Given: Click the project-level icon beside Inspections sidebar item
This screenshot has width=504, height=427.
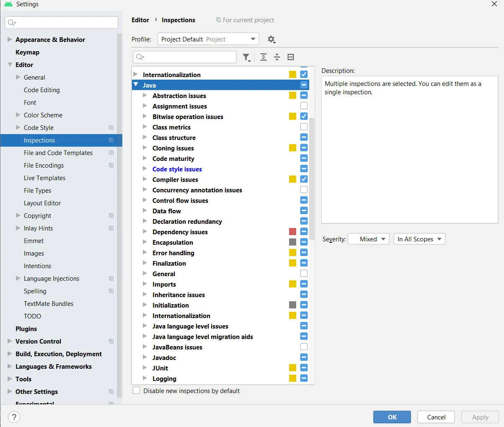Looking at the screenshot, I should tap(111, 140).
